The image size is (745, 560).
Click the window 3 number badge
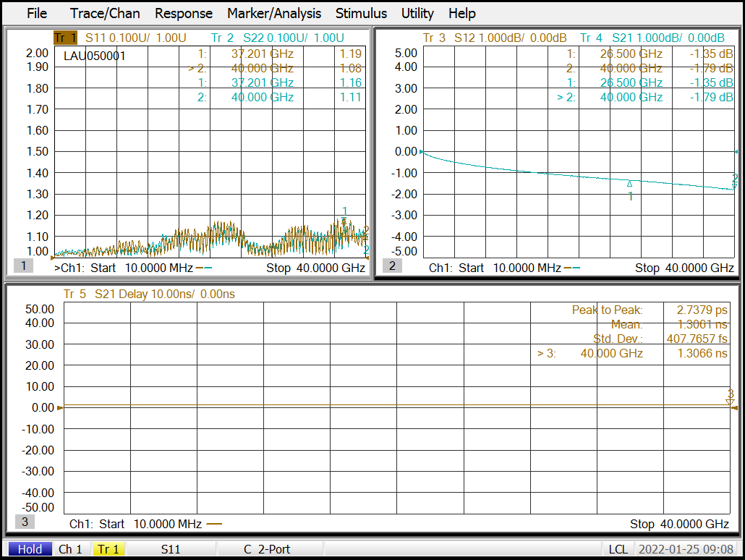pyautogui.click(x=24, y=522)
